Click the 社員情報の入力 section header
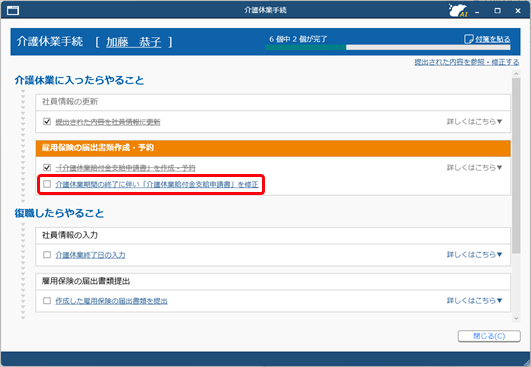 (x=273, y=235)
